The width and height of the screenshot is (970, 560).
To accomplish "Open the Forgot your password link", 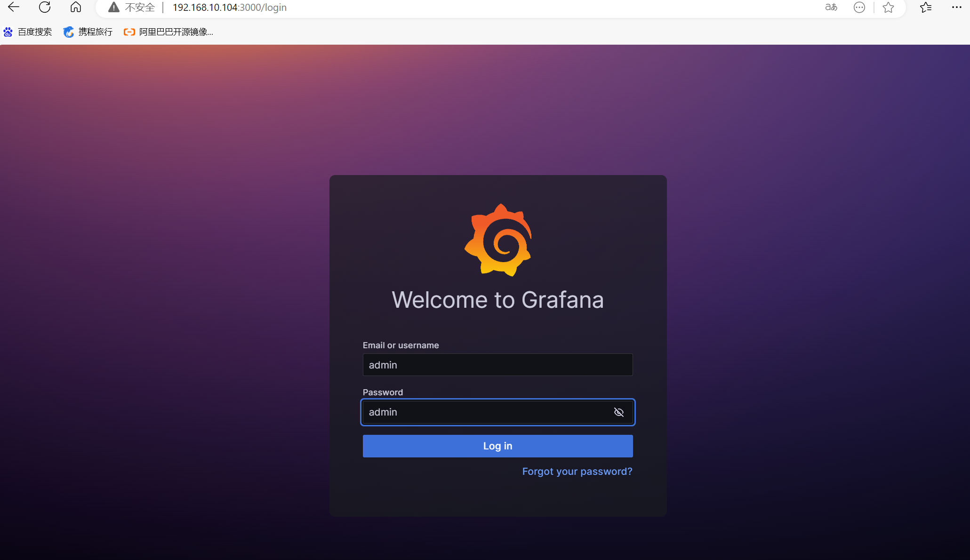I will pyautogui.click(x=577, y=472).
